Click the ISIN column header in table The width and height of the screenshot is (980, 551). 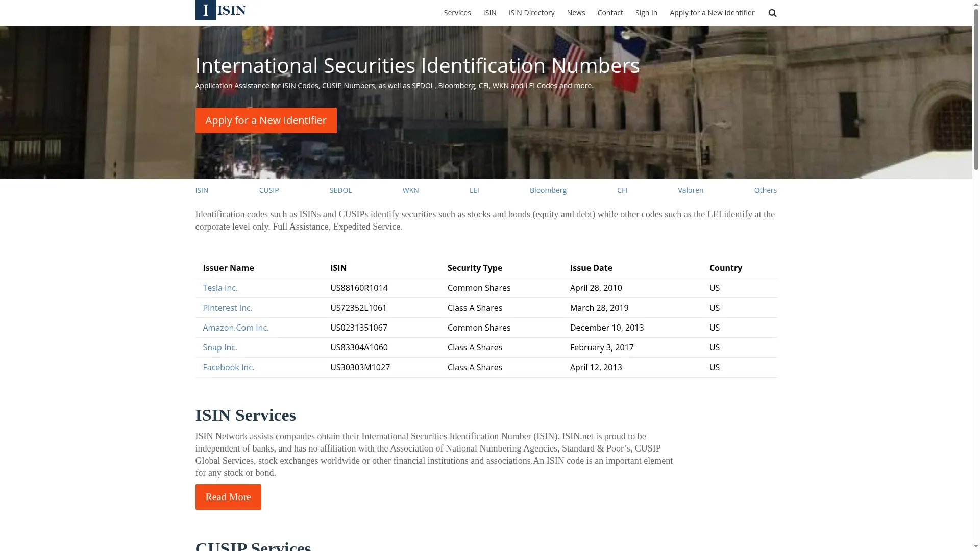click(338, 268)
